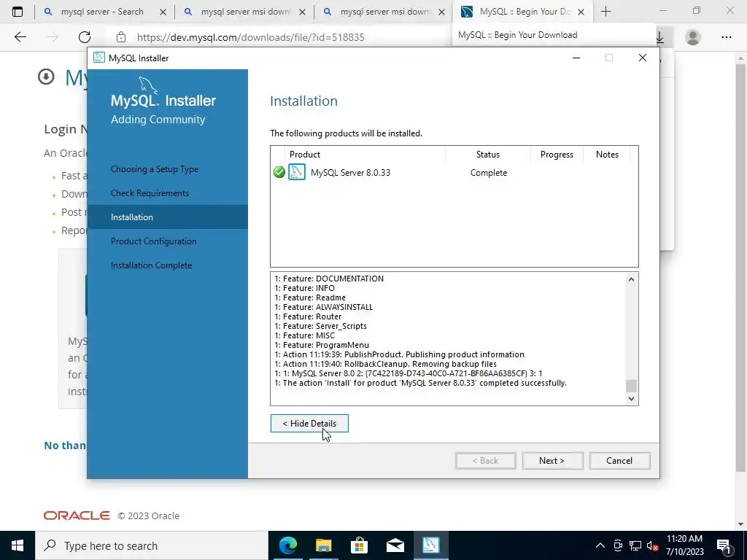Viewport: 747px width, 560px height.
Task: Open a new browser tab
Action: pos(605,12)
